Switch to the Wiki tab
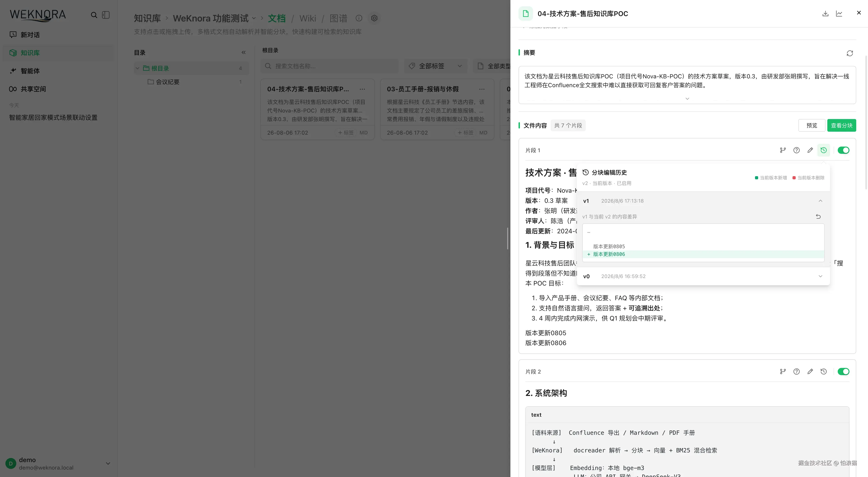 (x=308, y=18)
